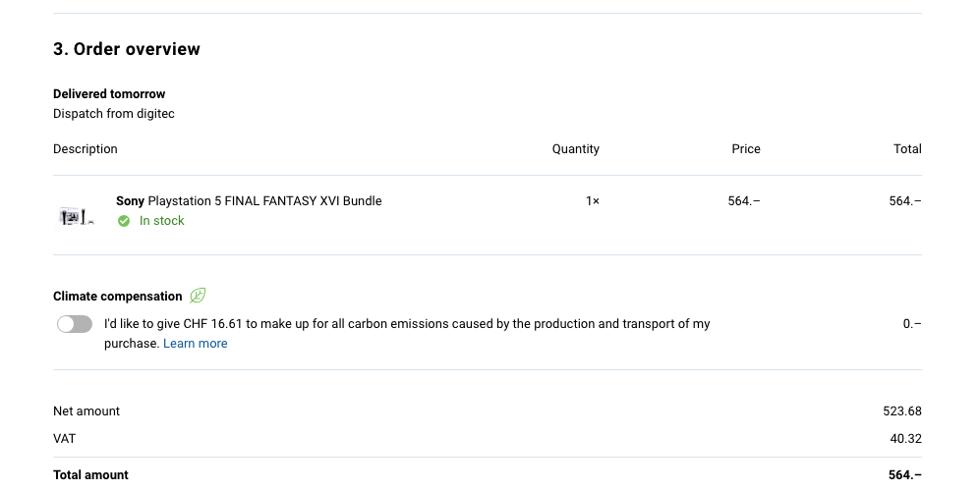Click the 1× quantity value
This screenshot has width=980, height=491.
coord(593,201)
